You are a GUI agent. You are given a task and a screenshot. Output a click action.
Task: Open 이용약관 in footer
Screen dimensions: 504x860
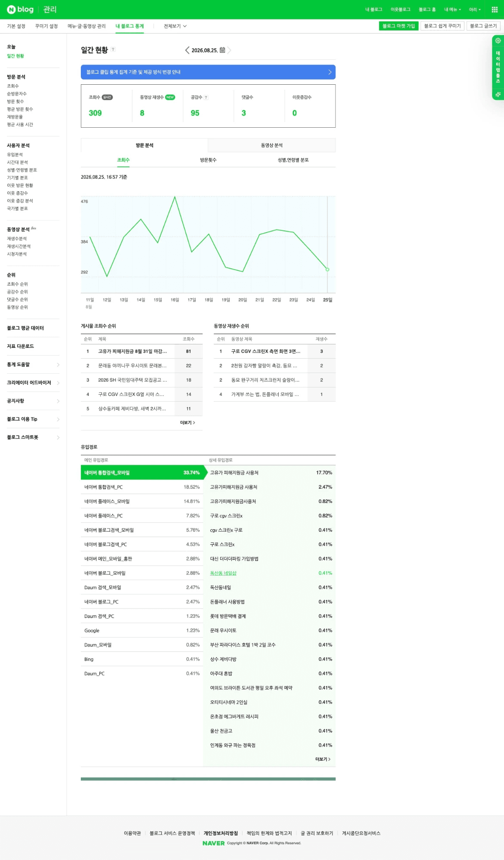click(132, 833)
